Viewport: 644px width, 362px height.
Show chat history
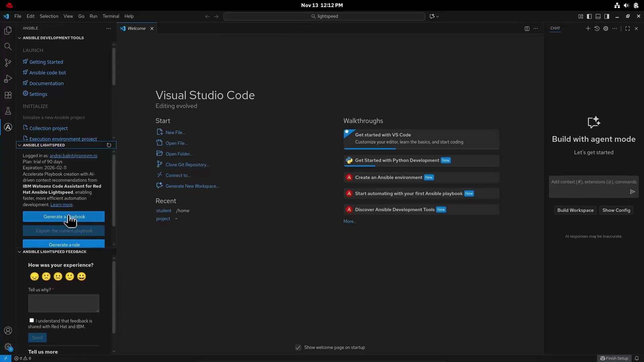point(597,28)
